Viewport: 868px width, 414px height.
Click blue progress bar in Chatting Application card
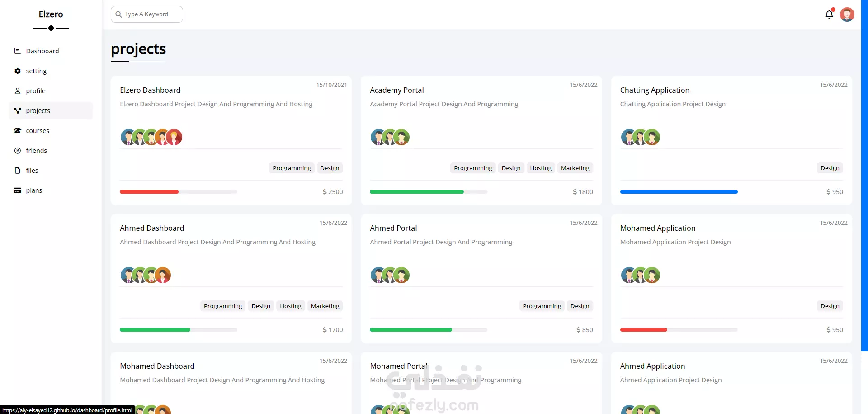point(679,192)
